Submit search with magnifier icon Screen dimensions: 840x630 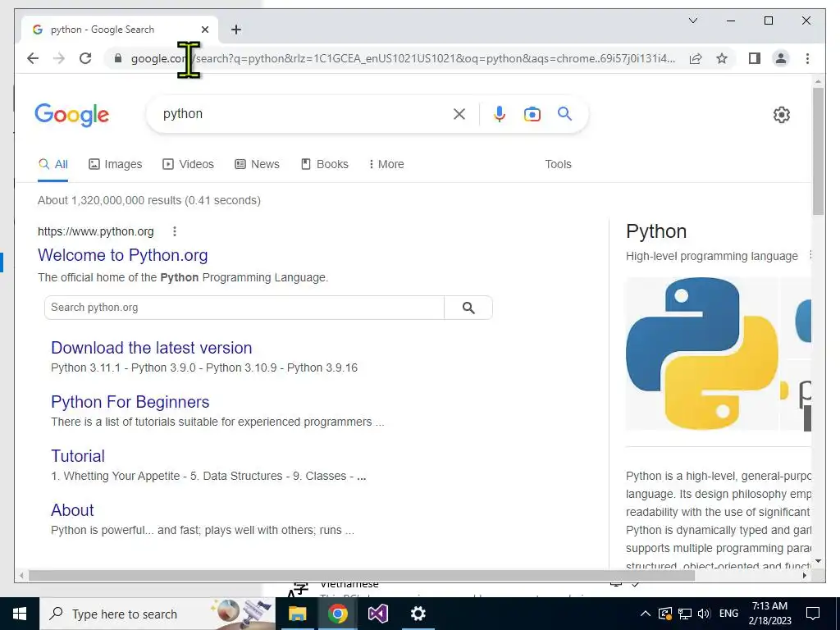point(564,113)
